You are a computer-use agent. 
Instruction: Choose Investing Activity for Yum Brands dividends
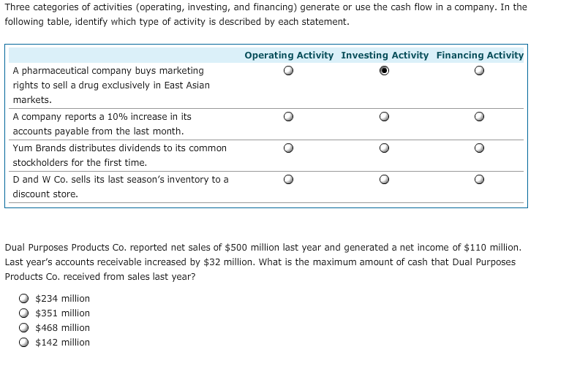point(384,148)
